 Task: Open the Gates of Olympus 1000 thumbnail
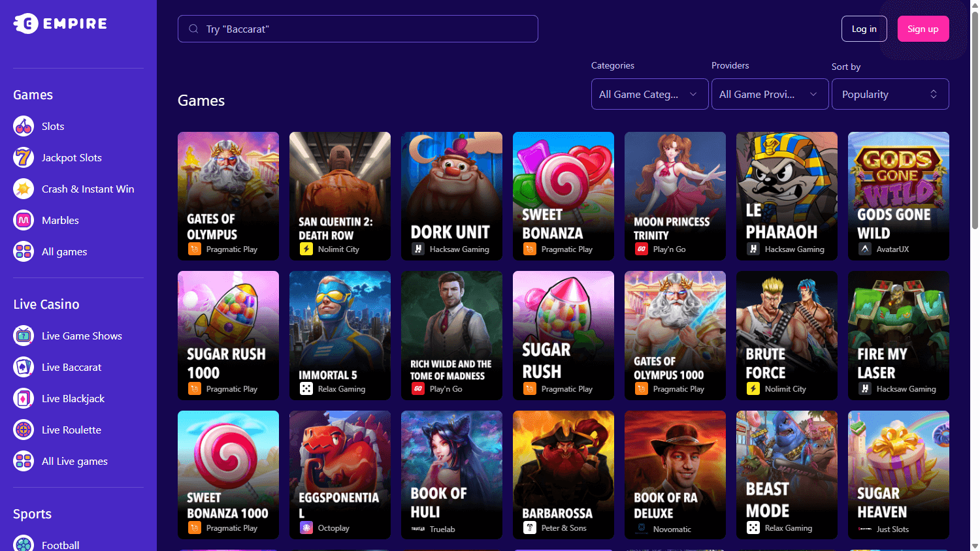675,336
